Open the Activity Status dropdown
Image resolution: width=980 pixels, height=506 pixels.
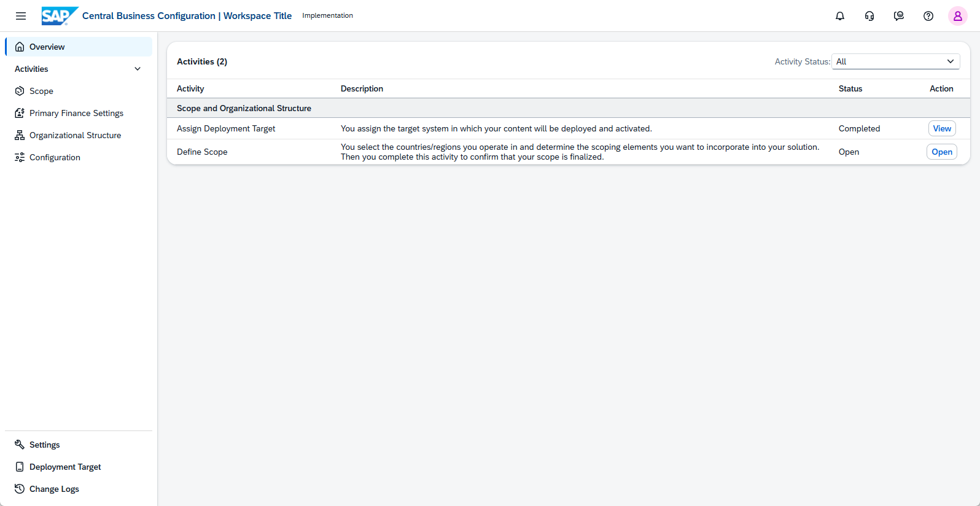pyautogui.click(x=896, y=61)
